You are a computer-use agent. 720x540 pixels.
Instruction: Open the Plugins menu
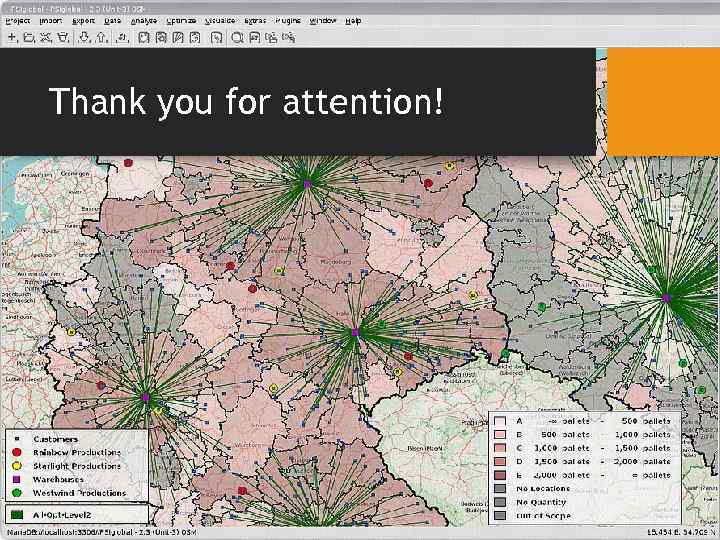click(x=288, y=21)
